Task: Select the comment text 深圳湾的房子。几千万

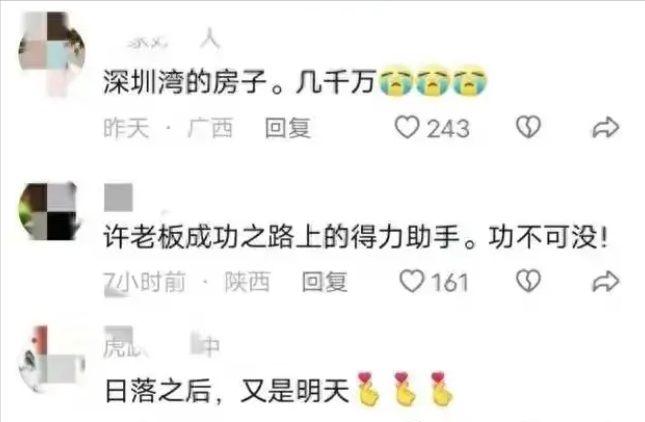Action: [x=239, y=81]
